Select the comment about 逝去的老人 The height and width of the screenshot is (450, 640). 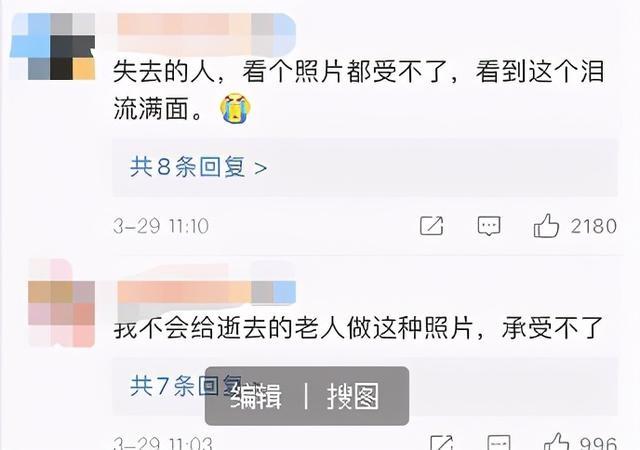pos(358,327)
